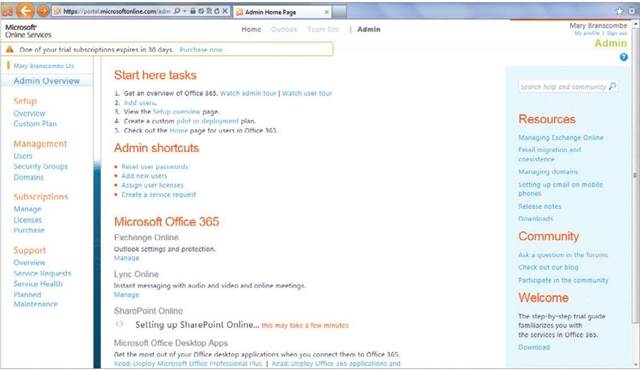
Task: Open the new tab button
Action: tap(339, 12)
